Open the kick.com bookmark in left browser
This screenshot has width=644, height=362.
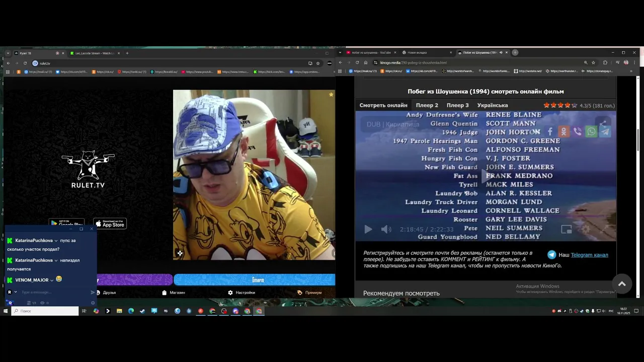[270, 72]
